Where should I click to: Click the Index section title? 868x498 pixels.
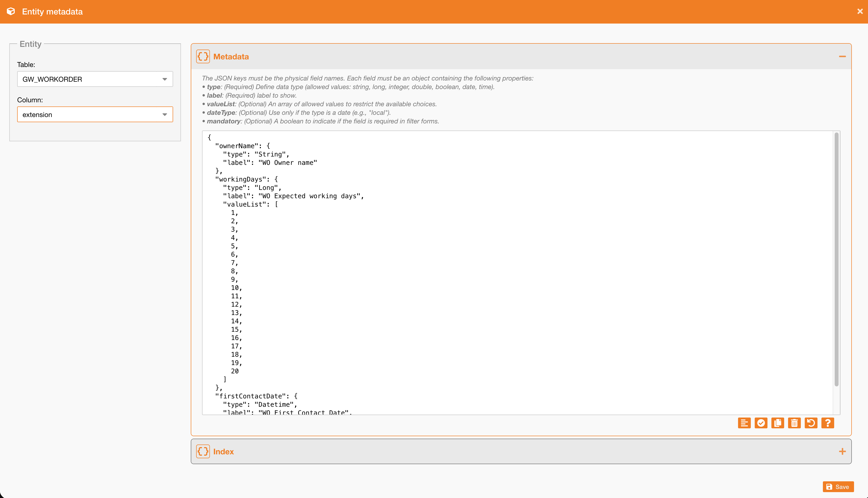point(224,451)
